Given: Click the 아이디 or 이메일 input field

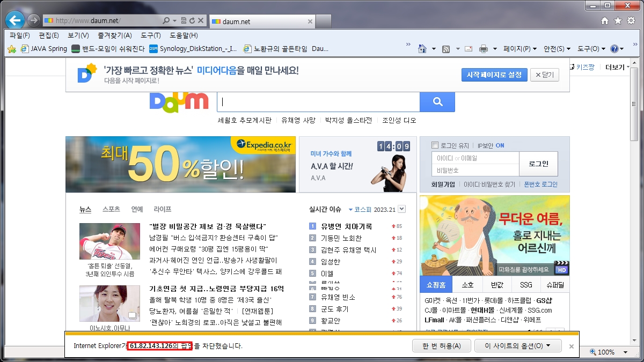Looking at the screenshot, I should point(475,158).
